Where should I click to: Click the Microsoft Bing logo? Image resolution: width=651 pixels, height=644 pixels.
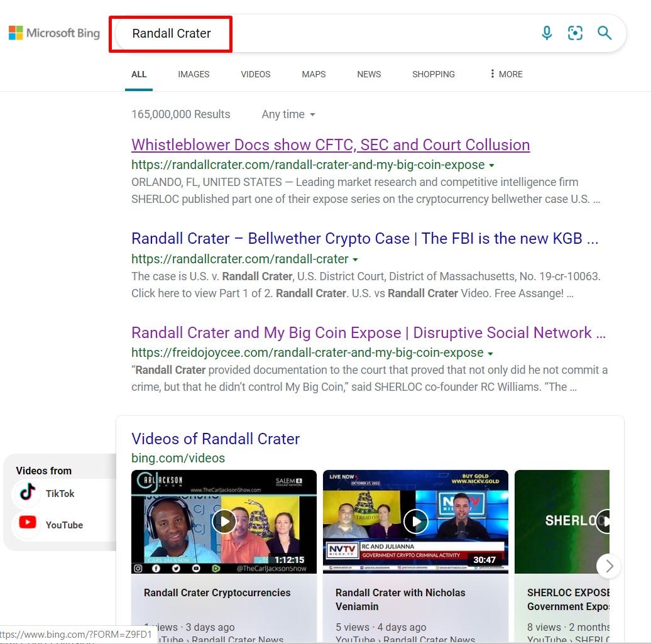[x=54, y=33]
